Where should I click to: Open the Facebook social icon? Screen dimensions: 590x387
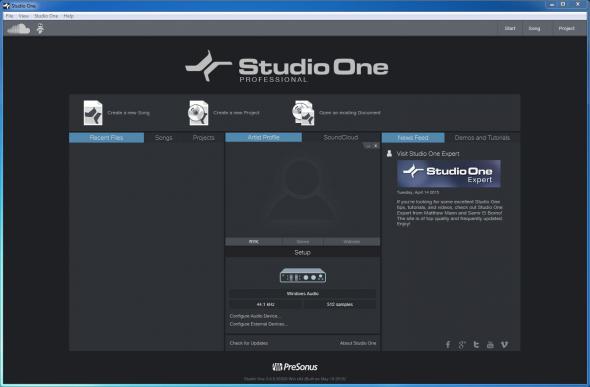pos(448,345)
